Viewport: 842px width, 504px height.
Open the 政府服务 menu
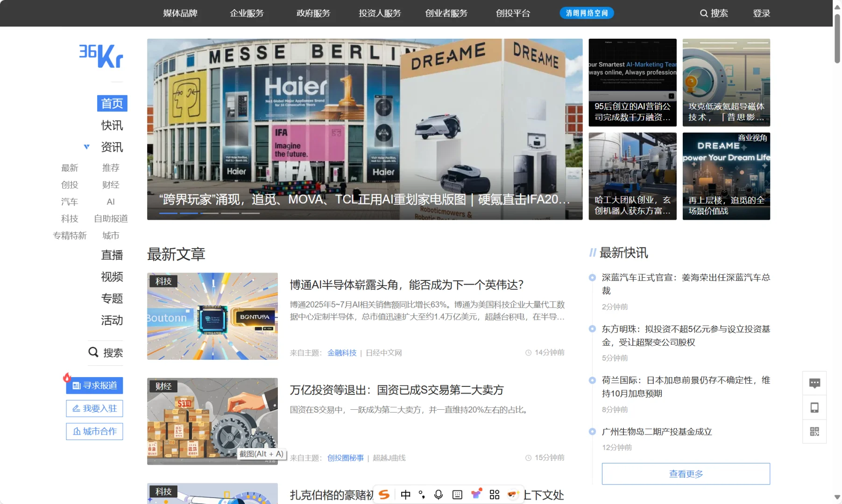313,13
